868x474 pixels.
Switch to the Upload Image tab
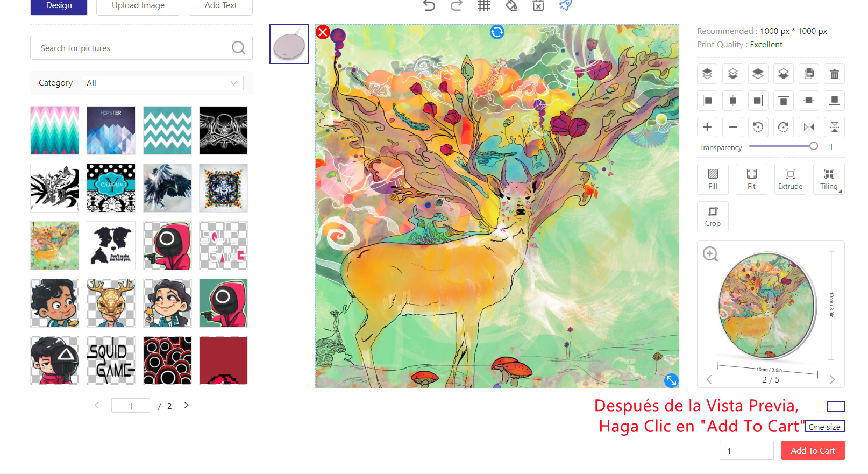coord(138,6)
